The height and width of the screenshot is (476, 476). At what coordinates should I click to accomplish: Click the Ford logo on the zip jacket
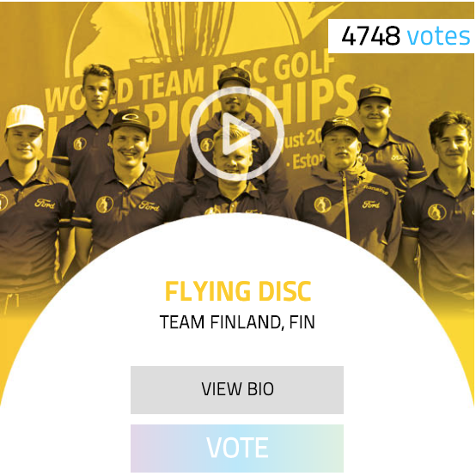(370, 204)
